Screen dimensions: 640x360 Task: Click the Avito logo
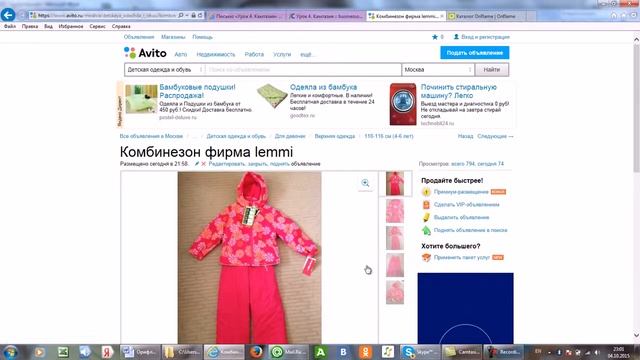pyautogui.click(x=145, y=53)
